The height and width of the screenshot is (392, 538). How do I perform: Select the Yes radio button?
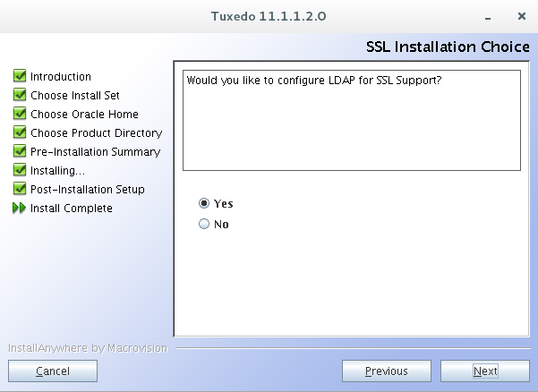tap(204, 203)
